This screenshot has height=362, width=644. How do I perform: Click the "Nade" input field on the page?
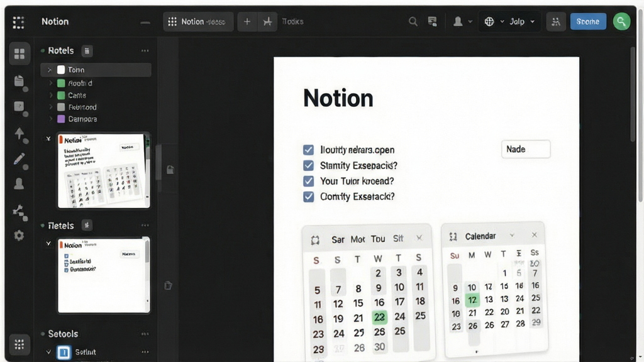[526, 149]
